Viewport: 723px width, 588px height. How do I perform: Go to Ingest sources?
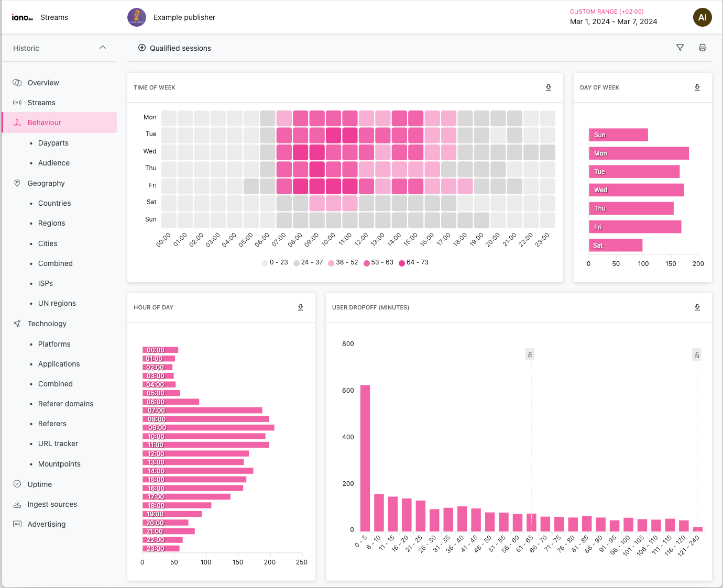(52, 504)
